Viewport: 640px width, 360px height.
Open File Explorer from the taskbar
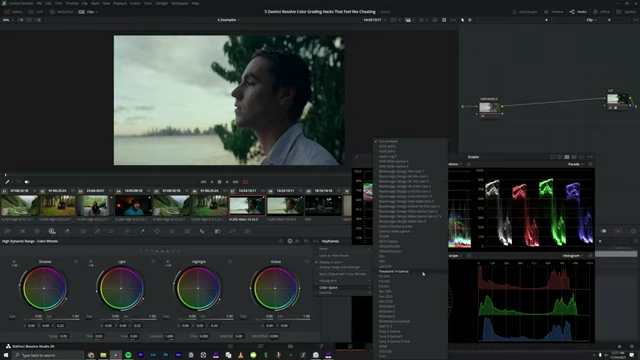tap(103, 355)
